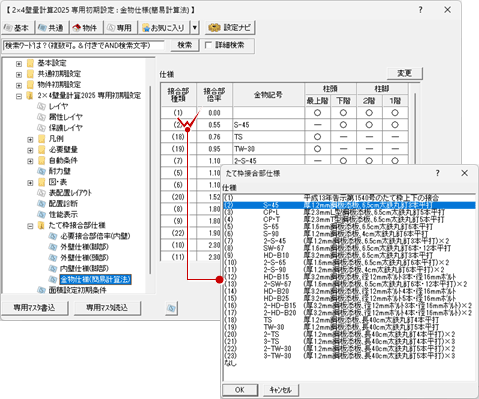Image resolution: width=479 pixels, height=399 pixels.
Task: Expand the 基本設定 tree node
Action: click(19, 63)
